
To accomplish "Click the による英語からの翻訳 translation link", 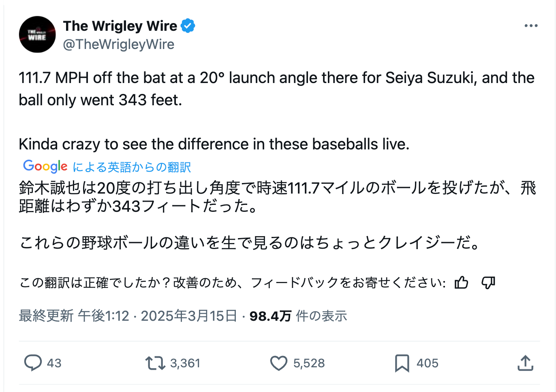I will (132, 167).
